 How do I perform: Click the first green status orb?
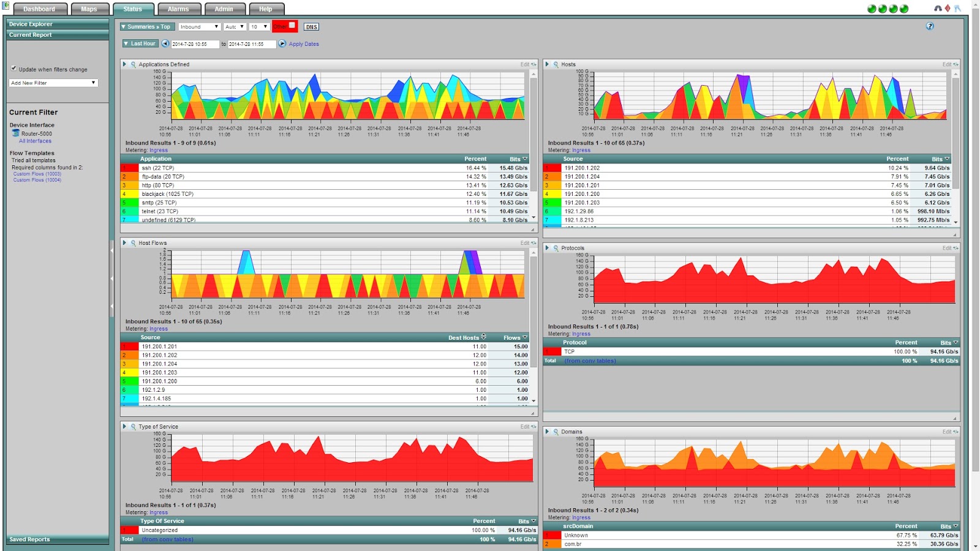click(x=872, y=9)
